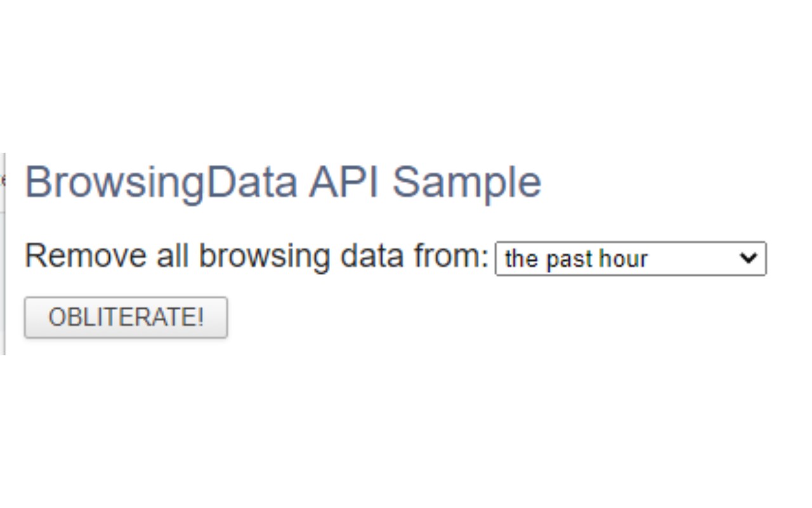Click the exclamation mark on the OBLITERATE! button
812x508 pixels.
(201, 317)
